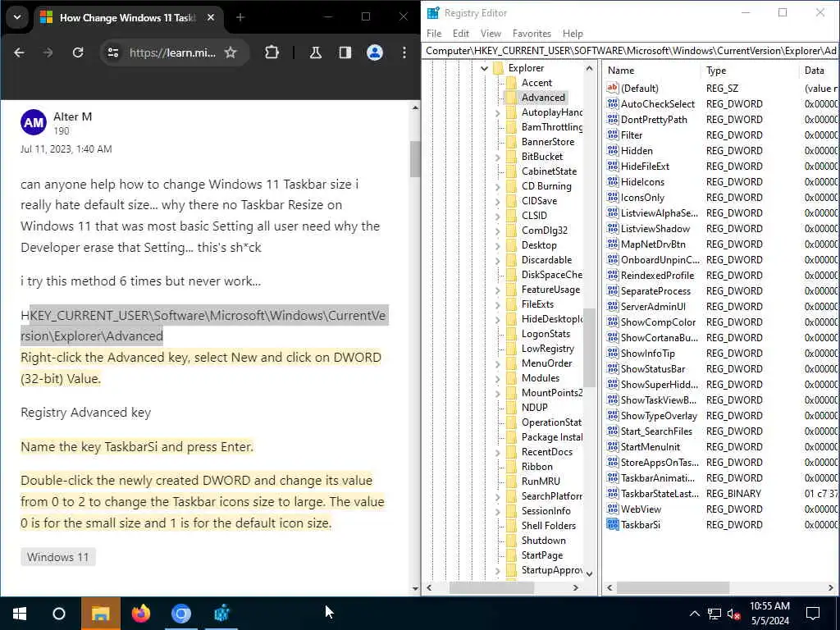840x630 pixels.
Task: Open Registry Editor Edit menu
Action: (x=461, y=33)
